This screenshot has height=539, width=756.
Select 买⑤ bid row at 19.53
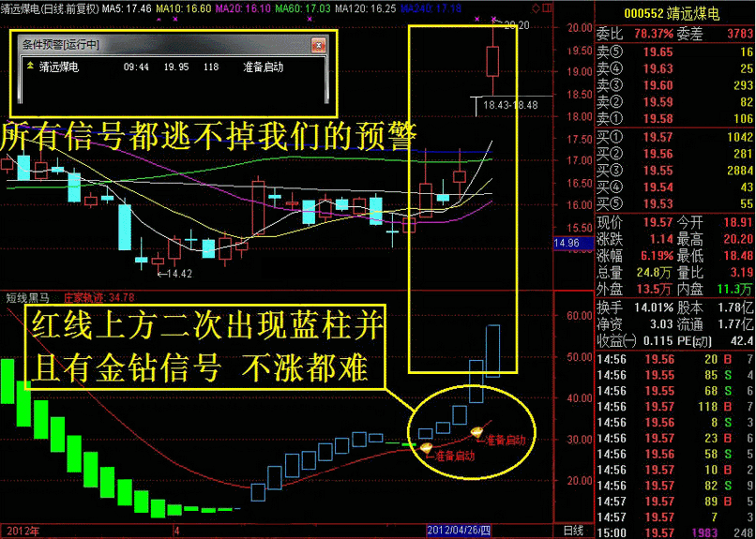[x=675, y=203]
